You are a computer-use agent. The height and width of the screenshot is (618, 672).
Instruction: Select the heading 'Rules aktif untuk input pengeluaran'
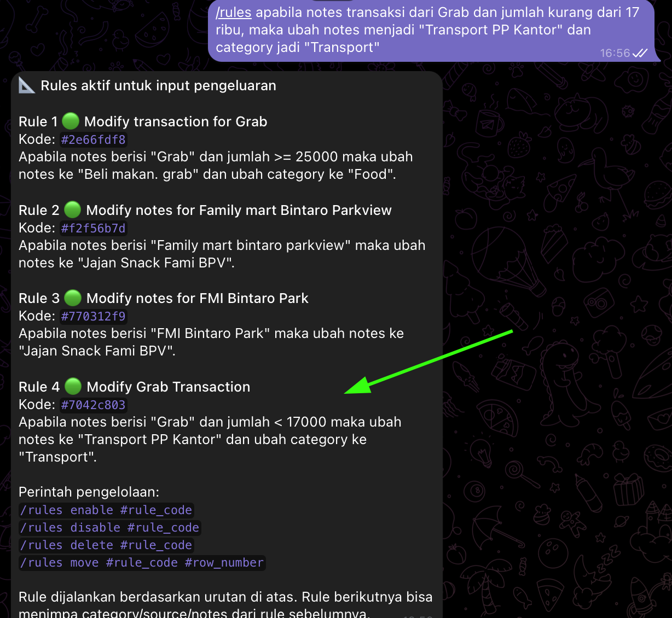[159, 86]
